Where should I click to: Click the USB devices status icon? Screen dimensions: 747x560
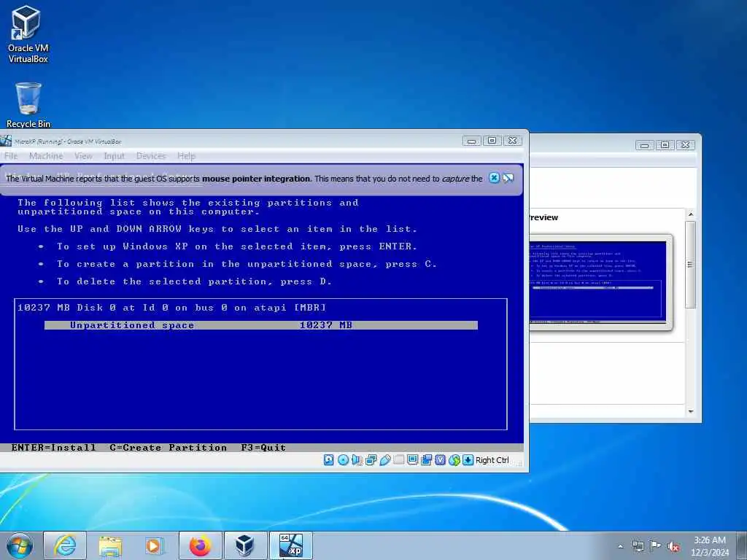(x=385, y=460)
